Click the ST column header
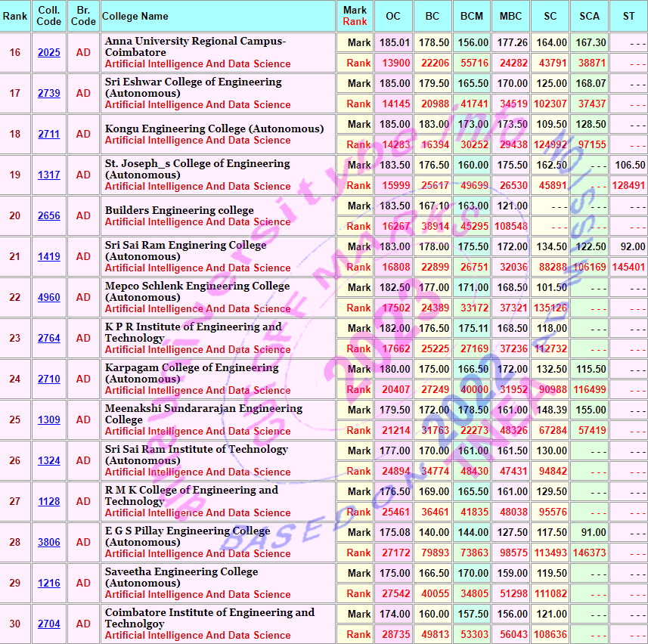The height and width of the screenshot is (644, 648). point(628,16)
